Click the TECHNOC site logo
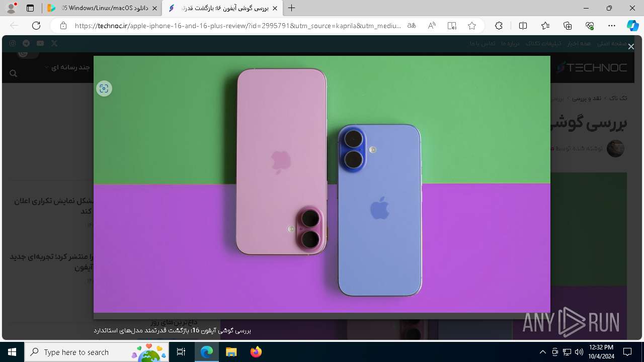The image size is (644, 362). click(x=592, y=67)
